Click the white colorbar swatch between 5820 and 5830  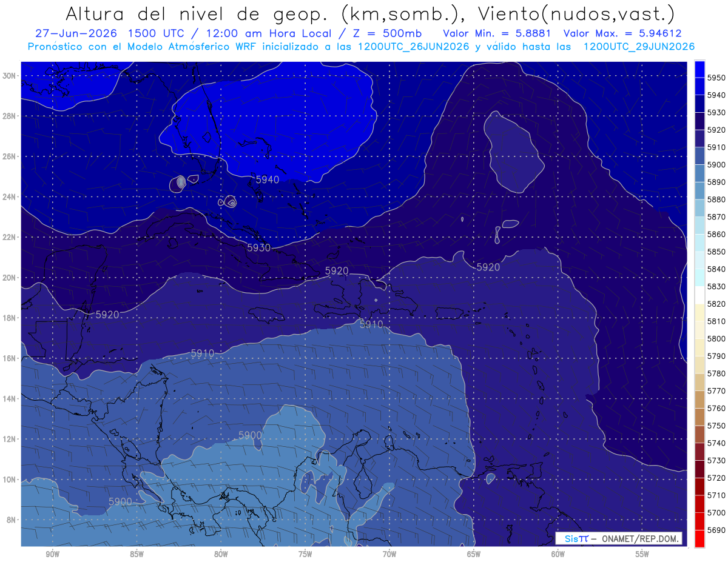[699, 295]
